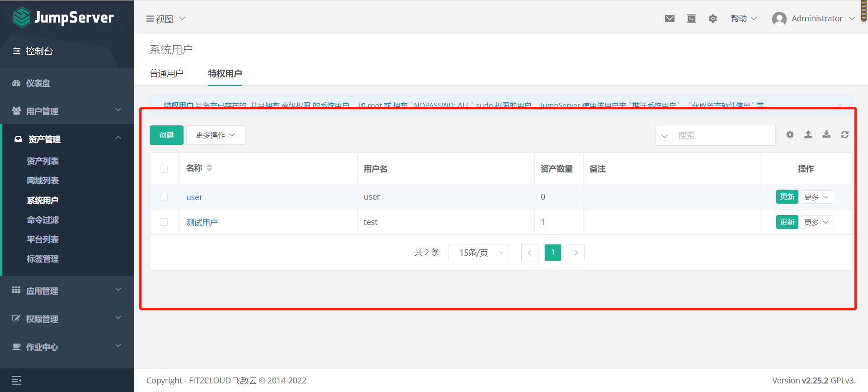Image resolution: width=868 pixels, height=392 pixels.
Task: Click the export download icon
Action: pos(826,134)
